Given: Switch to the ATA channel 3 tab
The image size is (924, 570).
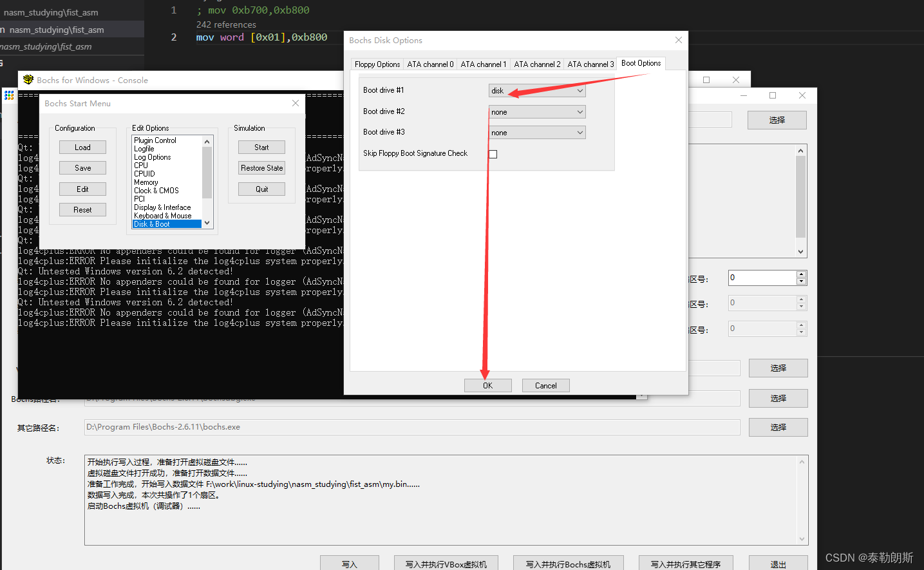Looking at the screenshot, I should pyautogui.click(x=590, y=64).
